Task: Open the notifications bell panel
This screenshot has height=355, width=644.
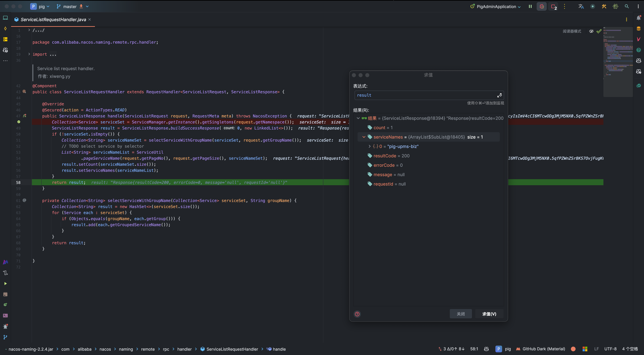Action: (638, 18)
